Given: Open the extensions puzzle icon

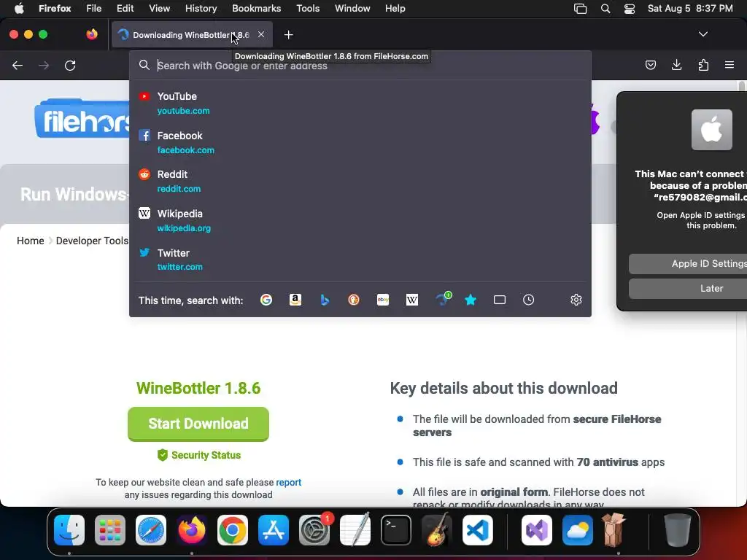Looking at the screenshot, I should pos(703,65).
